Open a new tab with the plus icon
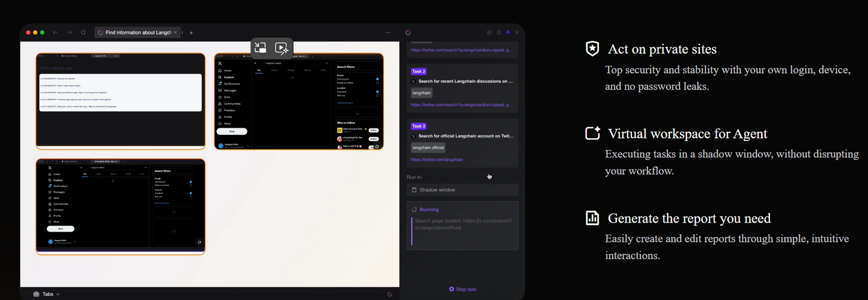The width and height of the screenshot is (868, 300). point(191,32)
